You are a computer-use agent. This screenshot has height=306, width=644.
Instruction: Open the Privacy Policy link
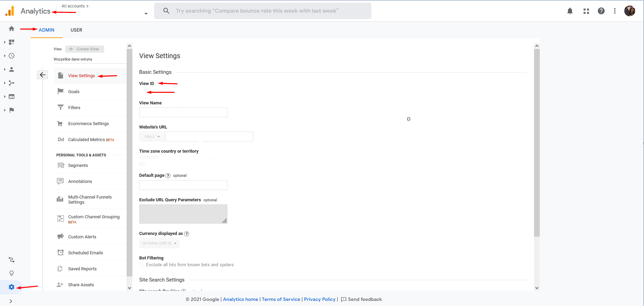(x=319, y=299)
